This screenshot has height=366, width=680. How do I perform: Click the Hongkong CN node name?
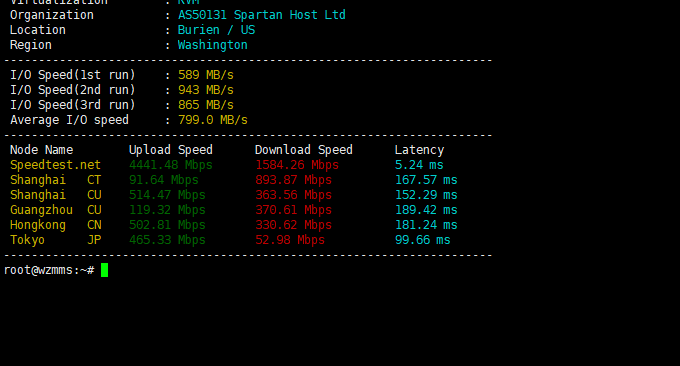click(x=56, y=225)
